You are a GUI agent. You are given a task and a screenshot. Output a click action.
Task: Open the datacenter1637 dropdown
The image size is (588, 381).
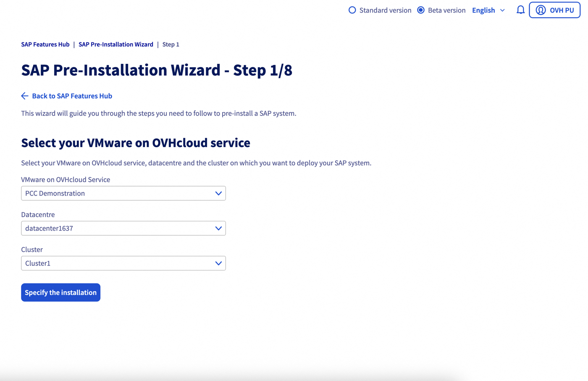pyautogui.click(x=123, y=228)
